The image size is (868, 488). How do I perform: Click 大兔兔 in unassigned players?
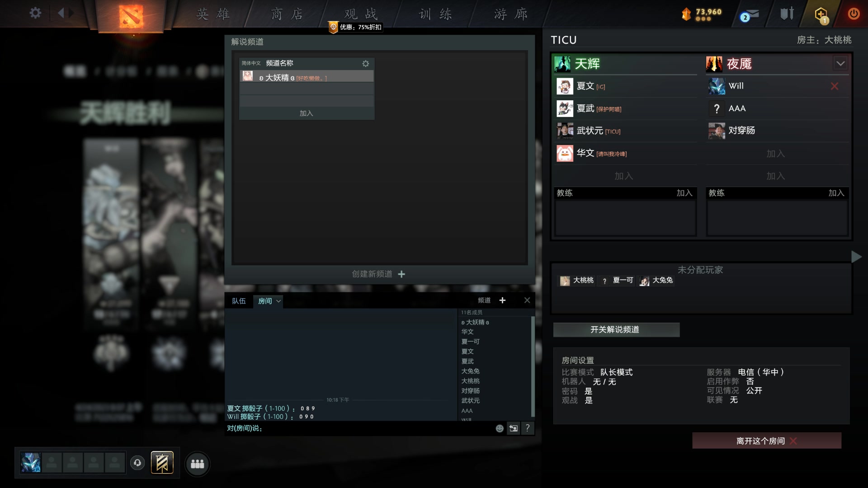(x=656, y=281)
